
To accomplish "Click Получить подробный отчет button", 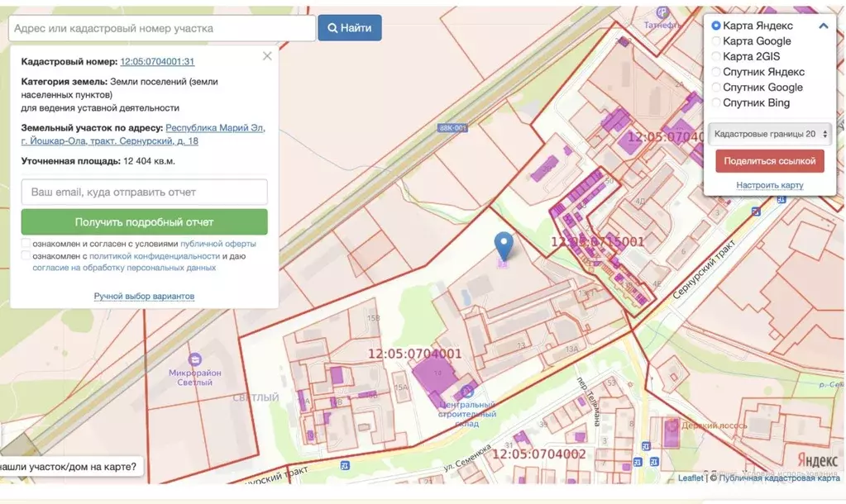I will click(x=144, y=222).
